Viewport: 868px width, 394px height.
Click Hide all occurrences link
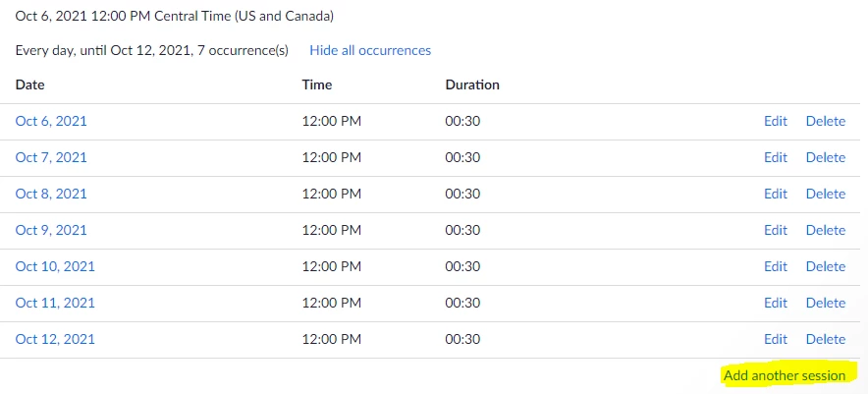(370, 50)
